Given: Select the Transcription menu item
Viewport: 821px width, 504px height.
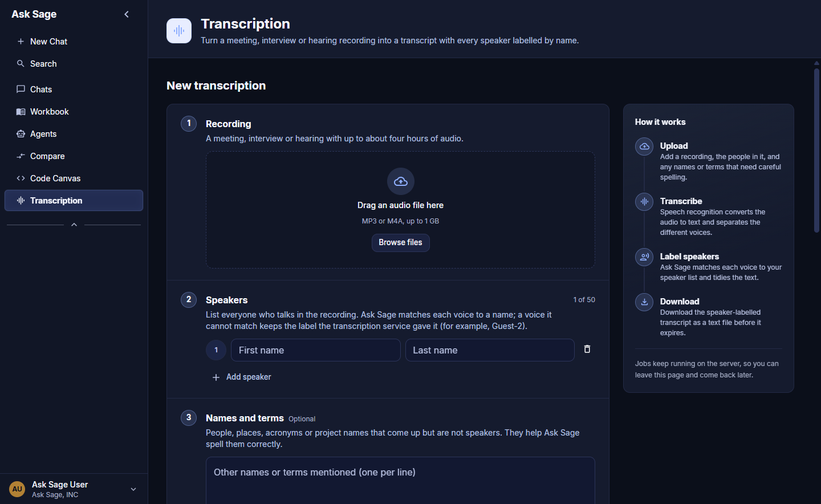Looking at the screenshot, I should tap(74, 201).
